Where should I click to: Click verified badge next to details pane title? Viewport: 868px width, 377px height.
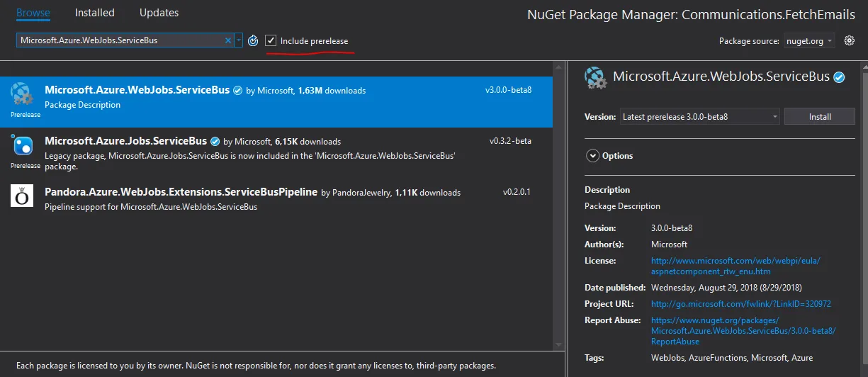point(840,77)
